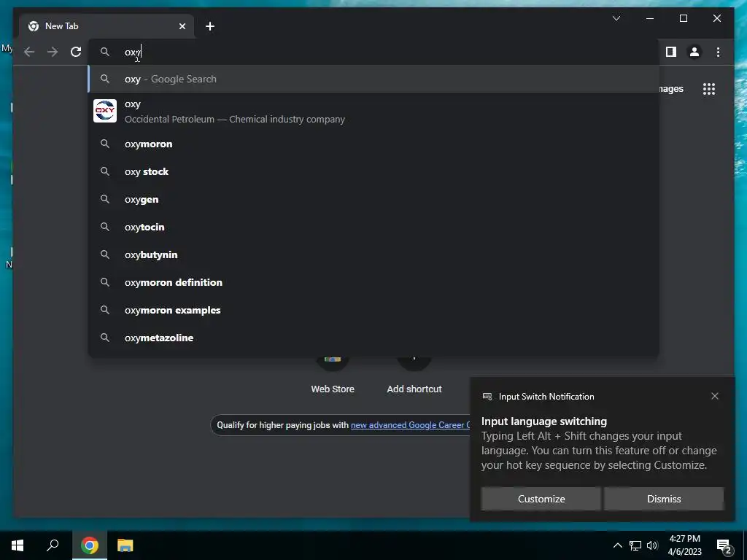This screenshot has height=560, width=747.
Task: Pick the 'oxytocin' suggestion
Action: [x=374, y=227]
